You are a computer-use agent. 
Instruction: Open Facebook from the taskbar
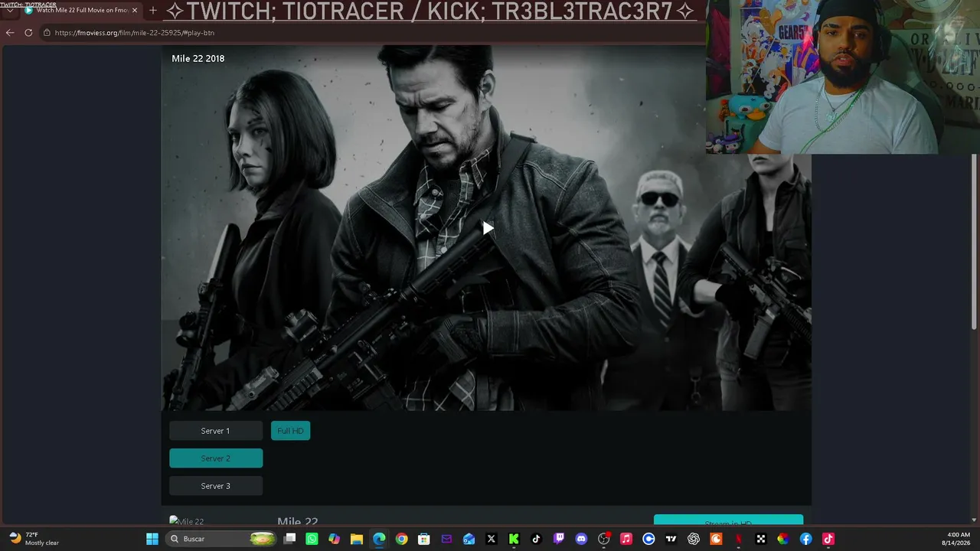805,539
